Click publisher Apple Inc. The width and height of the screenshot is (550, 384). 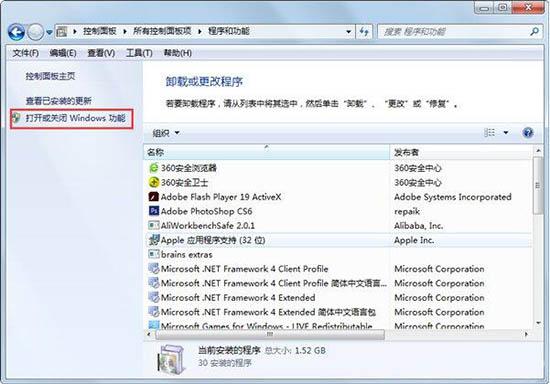coord(414,240)
